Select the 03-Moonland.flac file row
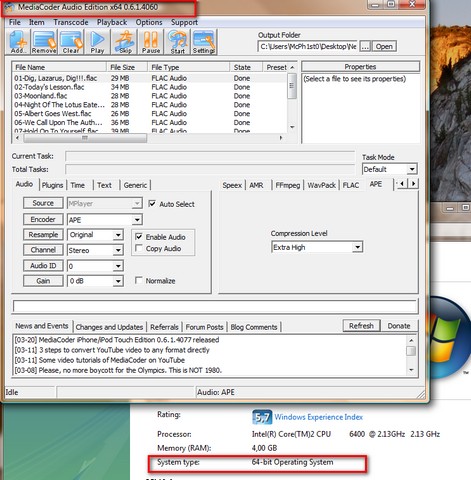Screen dimensions: 471x480 [x=149, y=96]
